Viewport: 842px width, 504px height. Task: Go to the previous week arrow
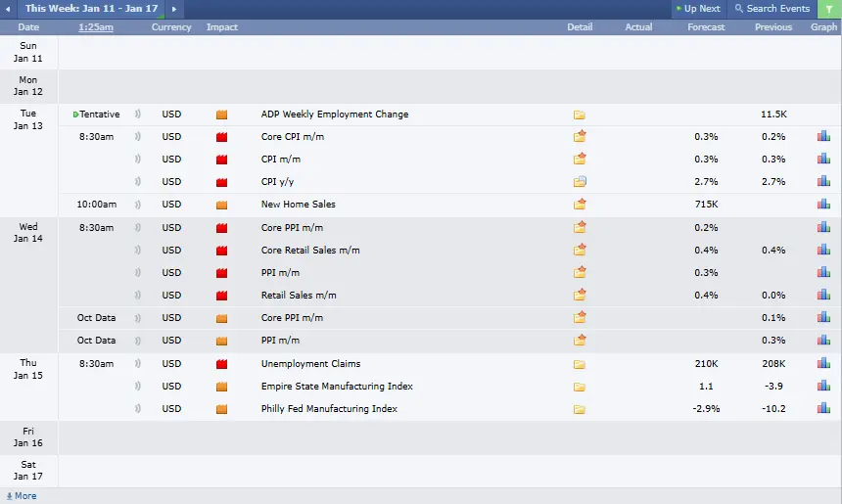click(8, 9)
